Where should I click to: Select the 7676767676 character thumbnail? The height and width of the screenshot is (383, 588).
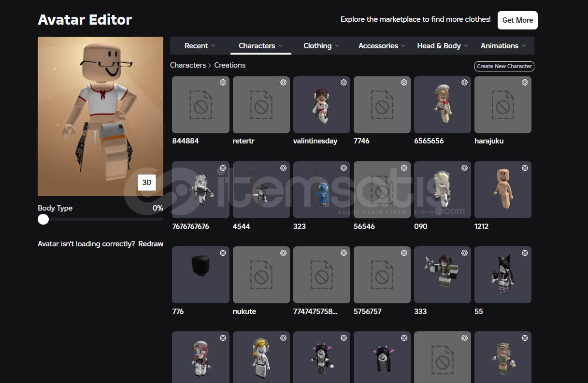click(x=201, y=190)
